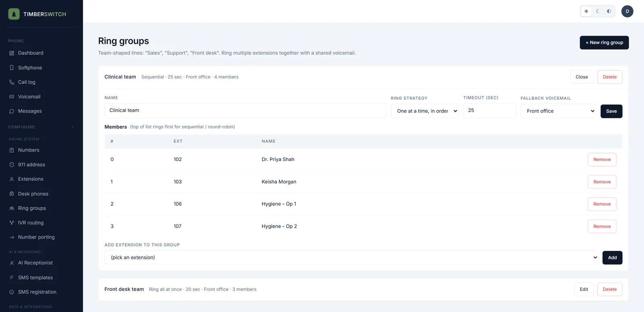Screen dimensions: 644x312
Task: Delete the Front desk team group
Action: 609,289
